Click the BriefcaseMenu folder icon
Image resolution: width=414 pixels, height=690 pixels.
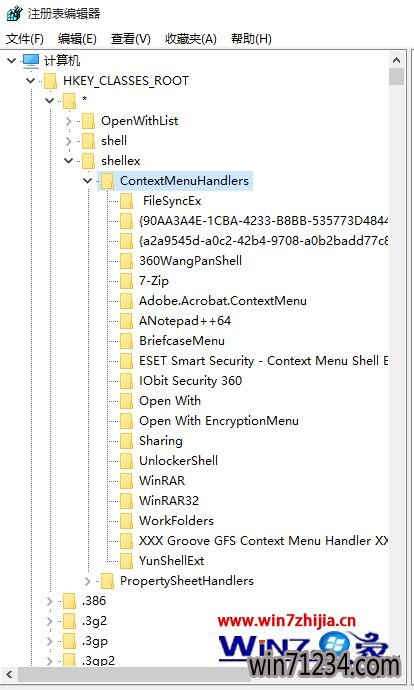[126, 341]
